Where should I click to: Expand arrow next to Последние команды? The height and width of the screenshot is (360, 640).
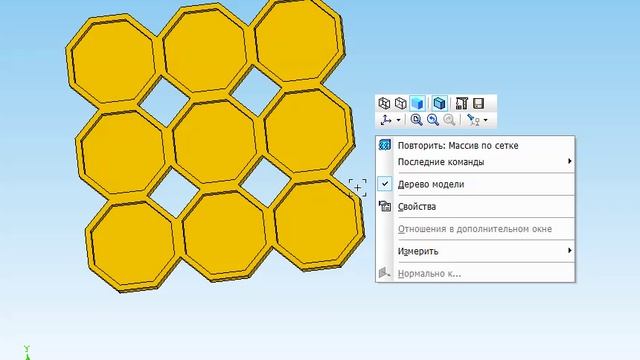pyautogui.click(x=569, y=161)
